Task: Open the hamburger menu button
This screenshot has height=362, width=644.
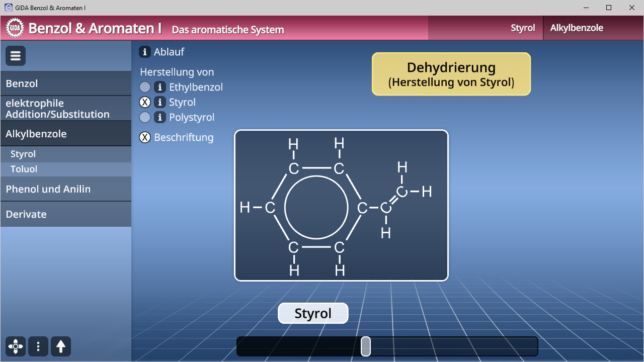Action: (x=16, y=56)
